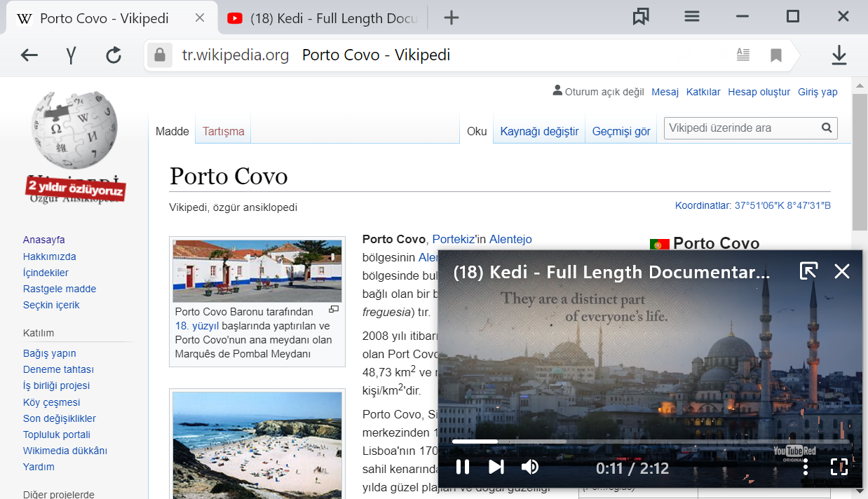Open Hakkımızda sidebar link

[x=49, y=257]
